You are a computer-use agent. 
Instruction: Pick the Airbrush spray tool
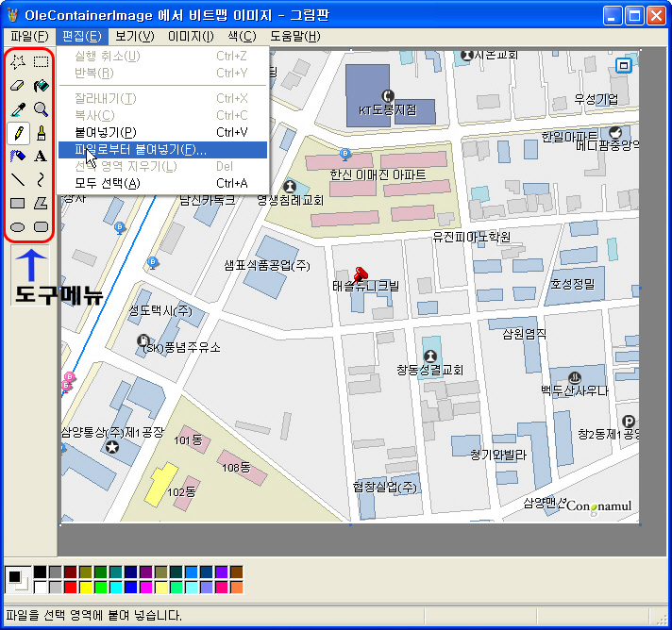18,157
